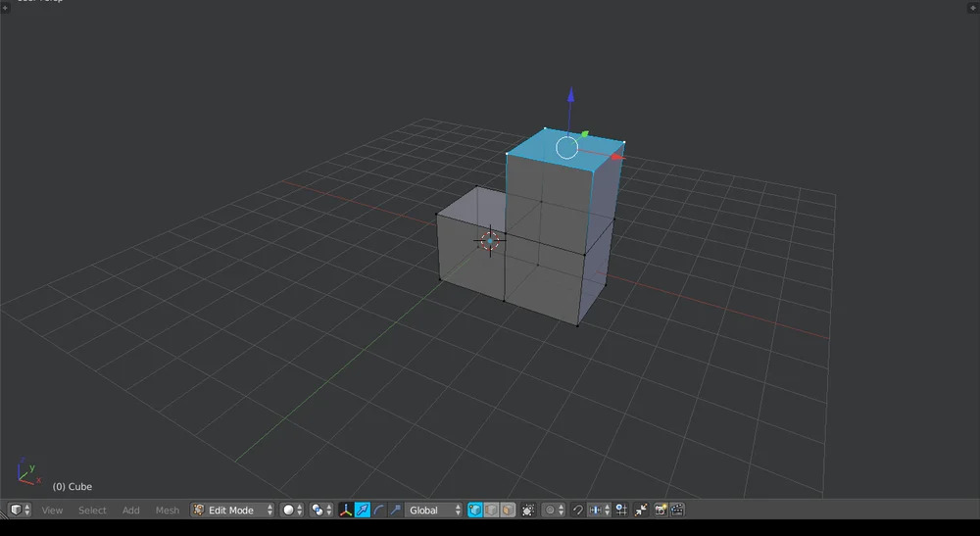Select vertex select mode icon
The width and height of the screenshot is (980, 536).
click(x=475, y=511)
